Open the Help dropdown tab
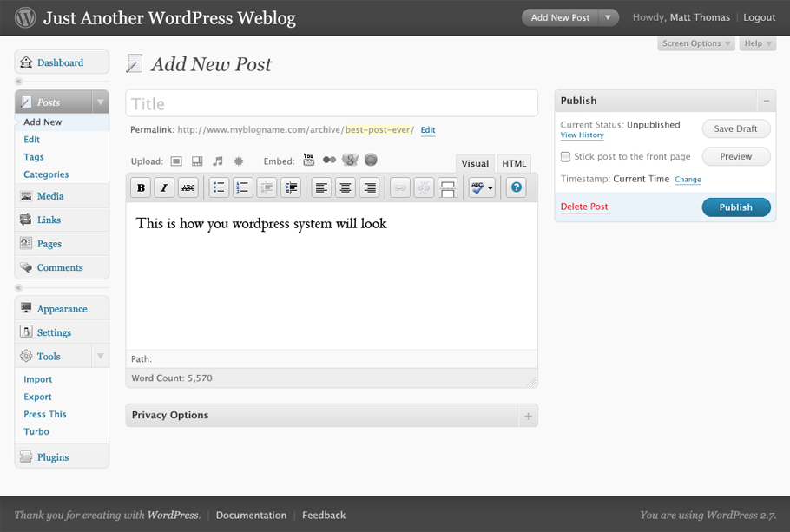790x532 pixels. coord(758,43)
